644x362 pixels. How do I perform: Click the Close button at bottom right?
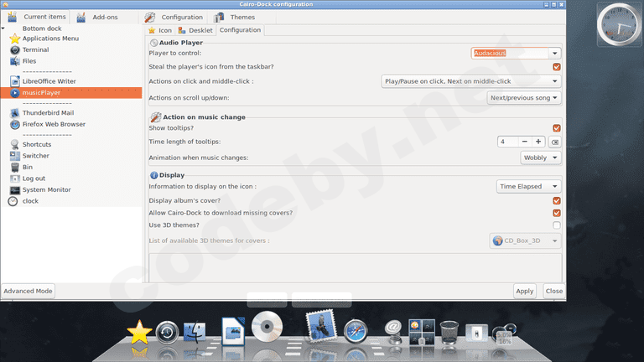coord(554,291)
